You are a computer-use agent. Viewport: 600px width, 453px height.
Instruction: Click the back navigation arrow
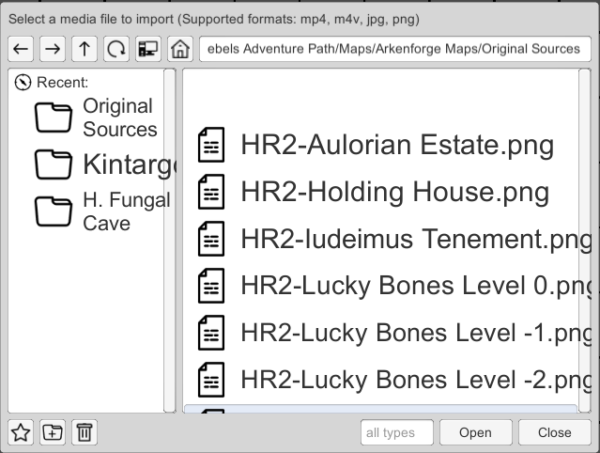point(22,48)
